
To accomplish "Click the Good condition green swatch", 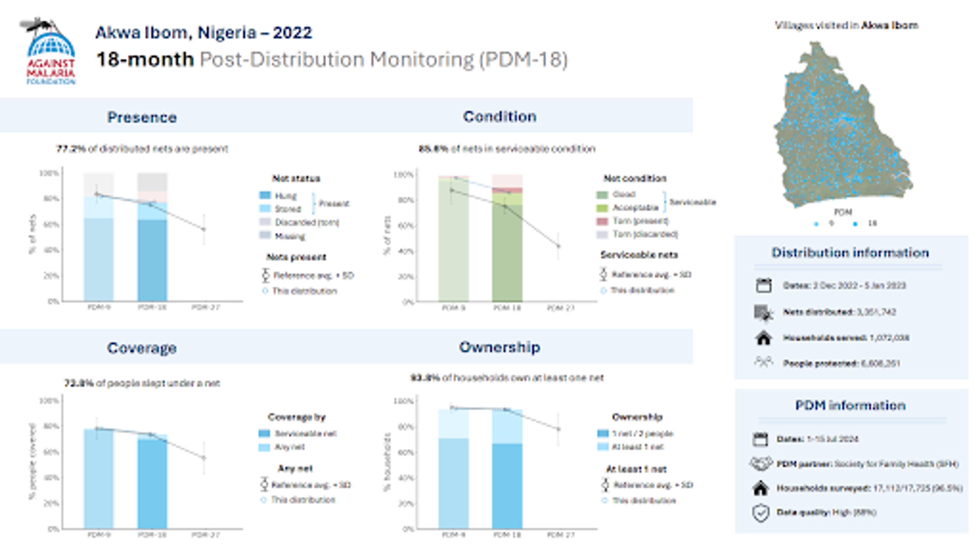I will (602, 195).
